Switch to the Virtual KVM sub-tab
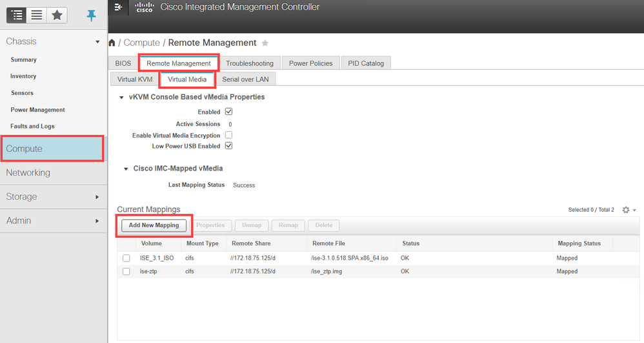 135,79
